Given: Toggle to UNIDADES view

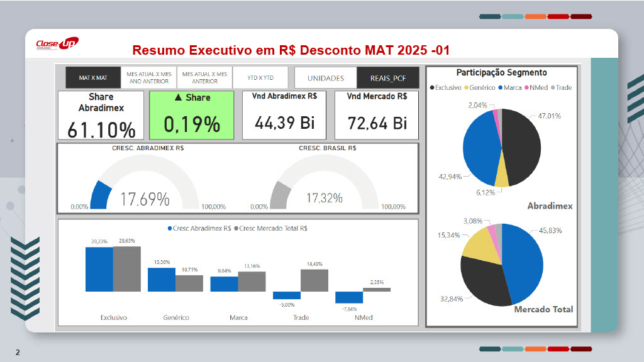Looking at the screenshot, I should (x=325, y=78).
